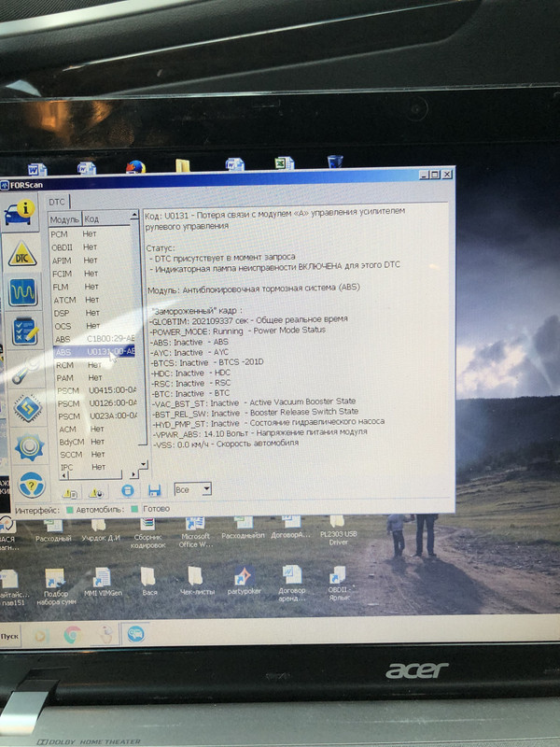The height and width of the screenshot is (747, 560).
Task: Click the Интерфейс status indicator
Action: [x=69, y=510]
